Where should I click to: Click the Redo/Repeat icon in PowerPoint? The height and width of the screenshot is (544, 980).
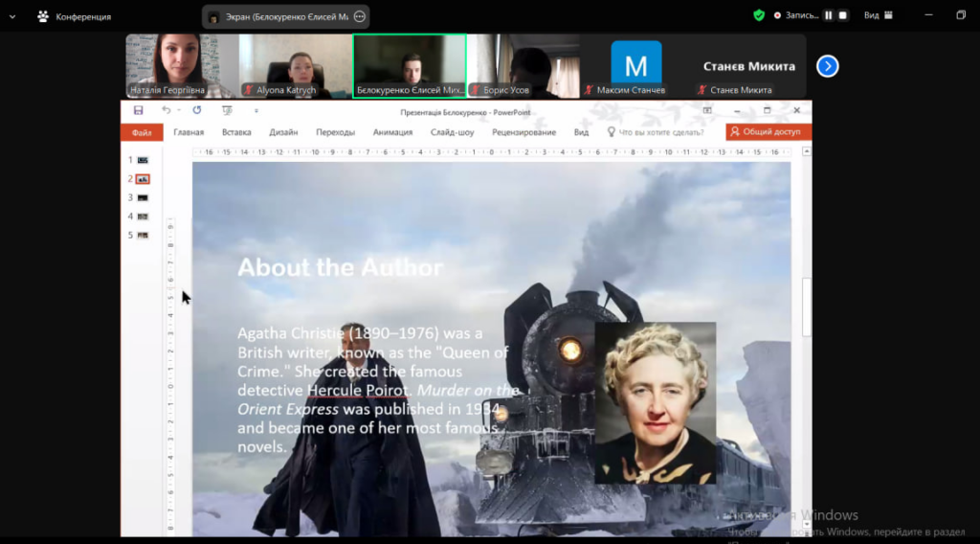click(x=197, y=110)
